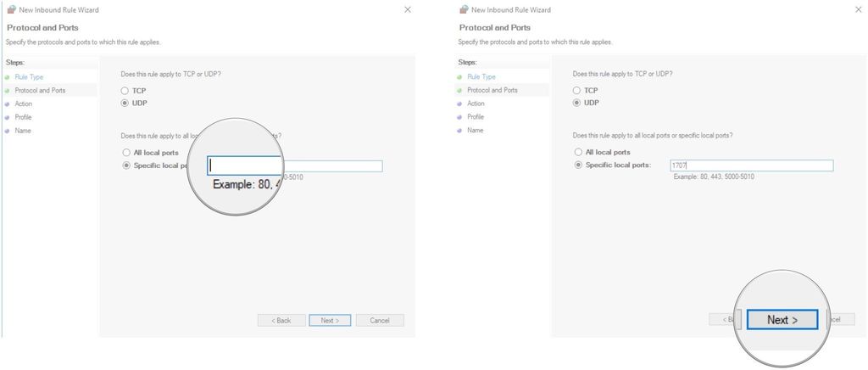Click the empty specific local ports field
The image size is (868, 370).
[x=331, y=165]
